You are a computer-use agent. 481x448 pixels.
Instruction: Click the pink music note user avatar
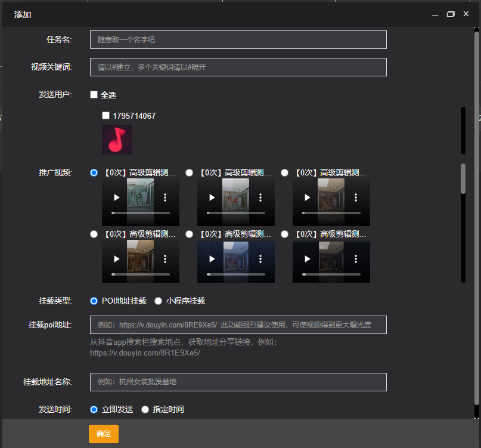point(117,140)
